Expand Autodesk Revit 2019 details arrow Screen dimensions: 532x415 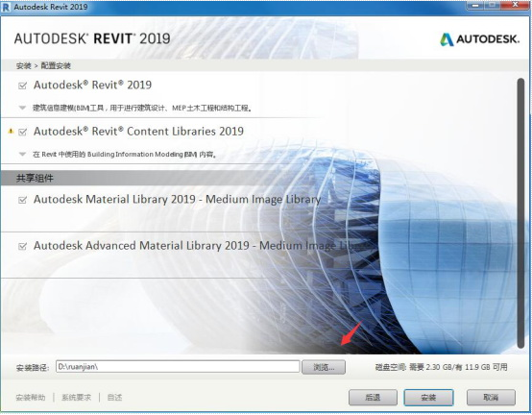tap(22, 108)
